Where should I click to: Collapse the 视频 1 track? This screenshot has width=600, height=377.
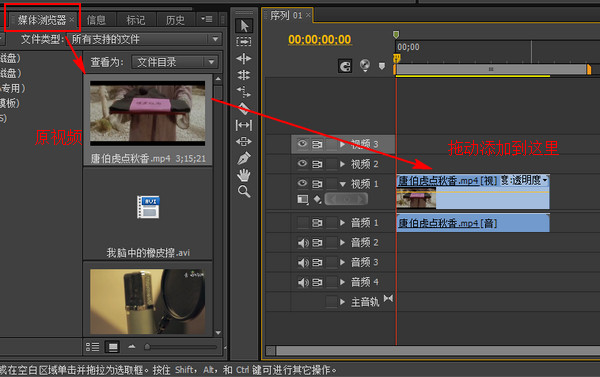coord(343,184)
